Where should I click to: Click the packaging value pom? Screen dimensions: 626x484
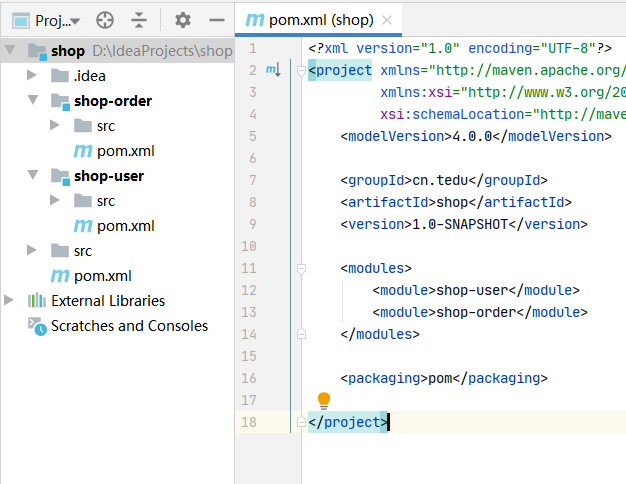click(x=440, y=378)
